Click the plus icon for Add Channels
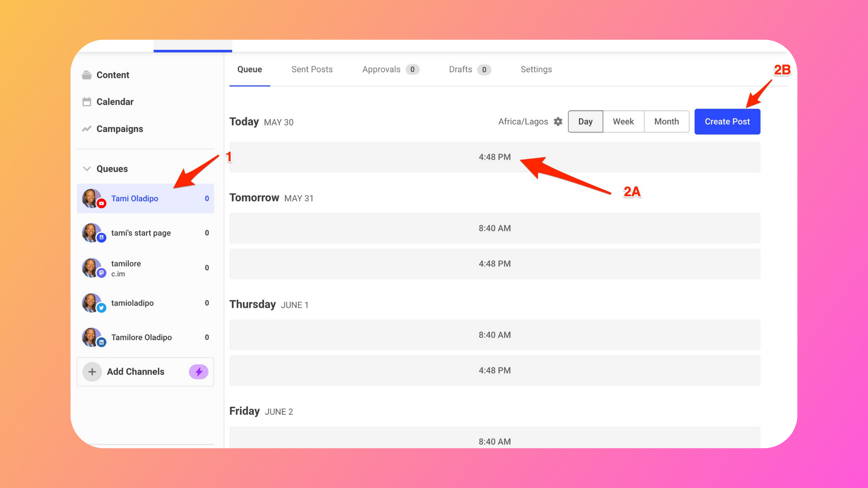The height and width of the screenshot is (488, 868). [x=92, y=372]
